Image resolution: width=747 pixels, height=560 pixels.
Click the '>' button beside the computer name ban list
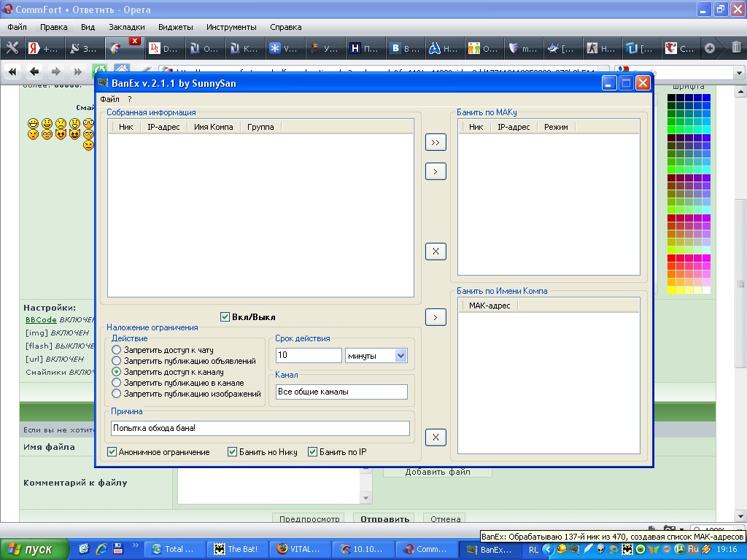[436, 317]
